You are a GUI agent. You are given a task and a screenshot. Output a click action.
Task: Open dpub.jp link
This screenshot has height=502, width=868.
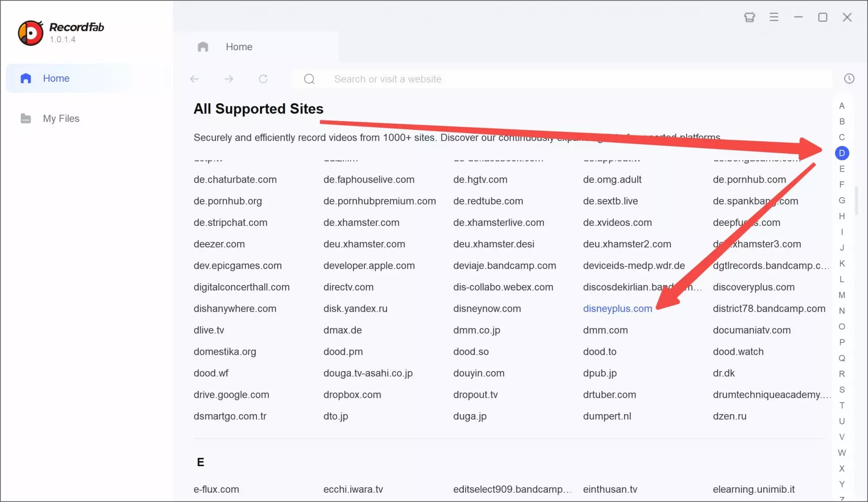point(600,373)
